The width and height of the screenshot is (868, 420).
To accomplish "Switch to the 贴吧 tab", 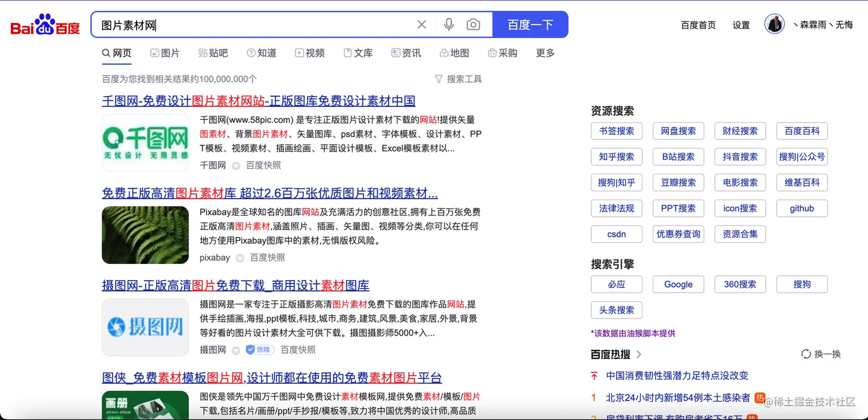I will 213,53.
